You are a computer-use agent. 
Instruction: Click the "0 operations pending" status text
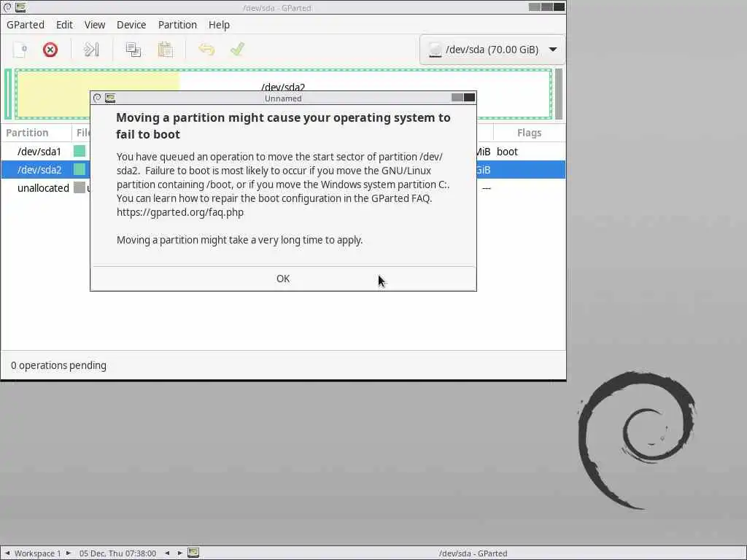(58, 365)
